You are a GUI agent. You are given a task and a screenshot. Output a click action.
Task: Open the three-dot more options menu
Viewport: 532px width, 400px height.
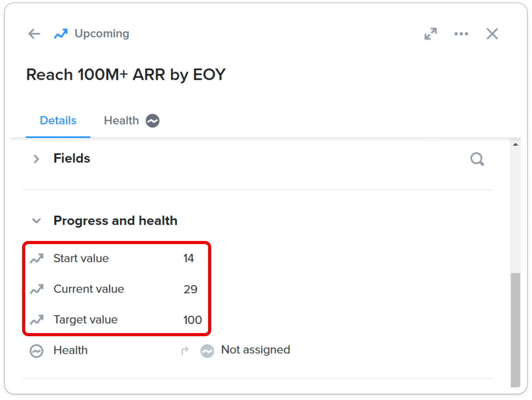(x=461, y=34)
